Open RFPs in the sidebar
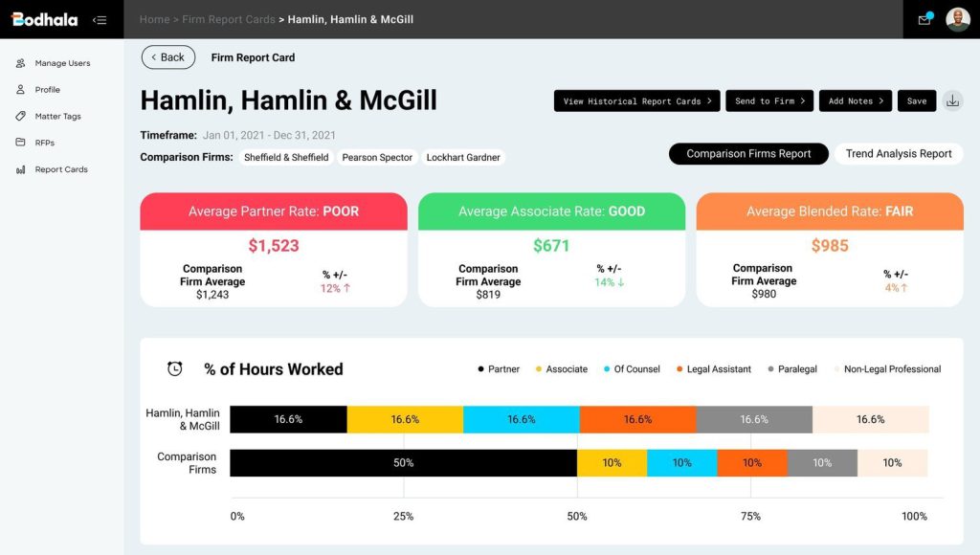Image resolution: width=980 pixels, height=555 pixels. pyautogui.click(x=45, y=143)
